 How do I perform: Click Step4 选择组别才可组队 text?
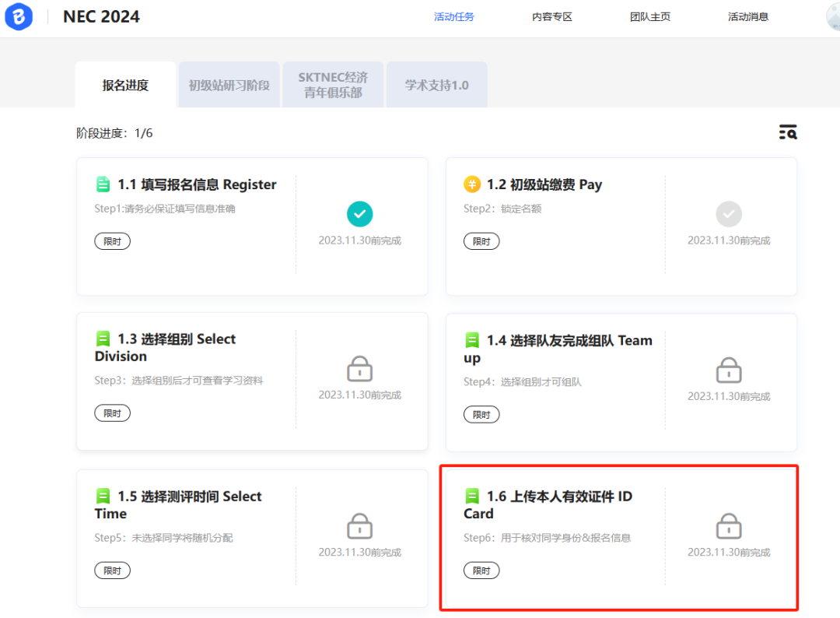[x=523, y=381]
